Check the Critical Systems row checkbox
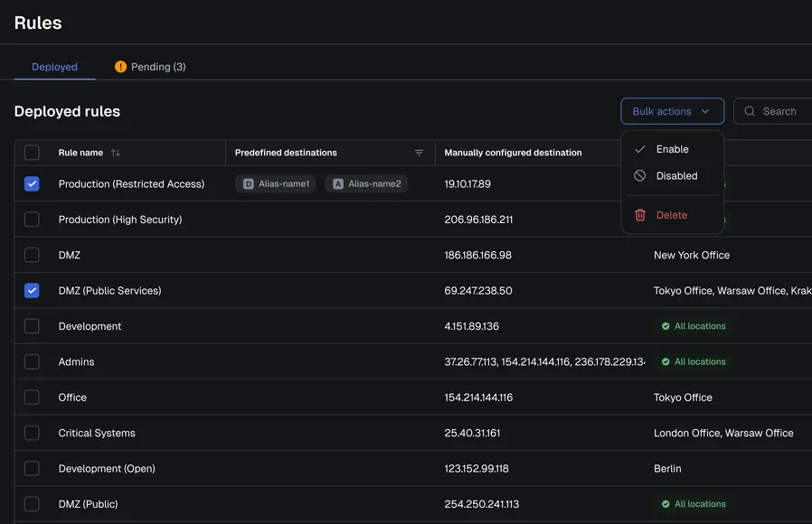 [32, 433]
